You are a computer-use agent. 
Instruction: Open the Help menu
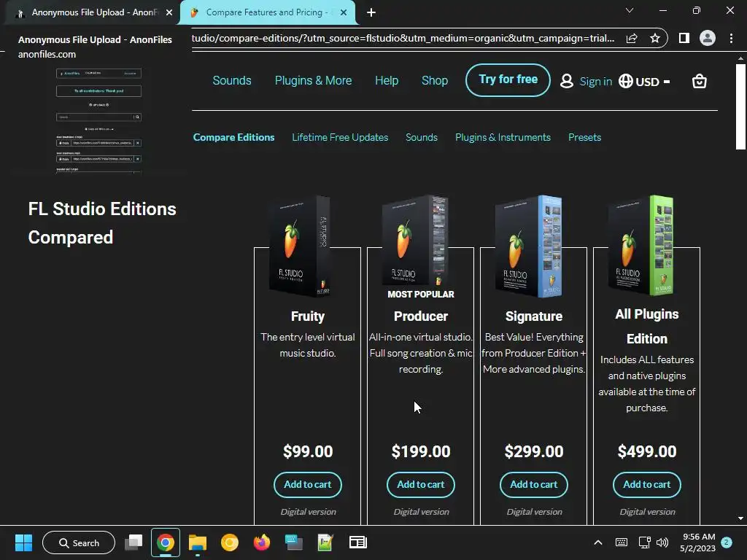(x=387, y=80)
